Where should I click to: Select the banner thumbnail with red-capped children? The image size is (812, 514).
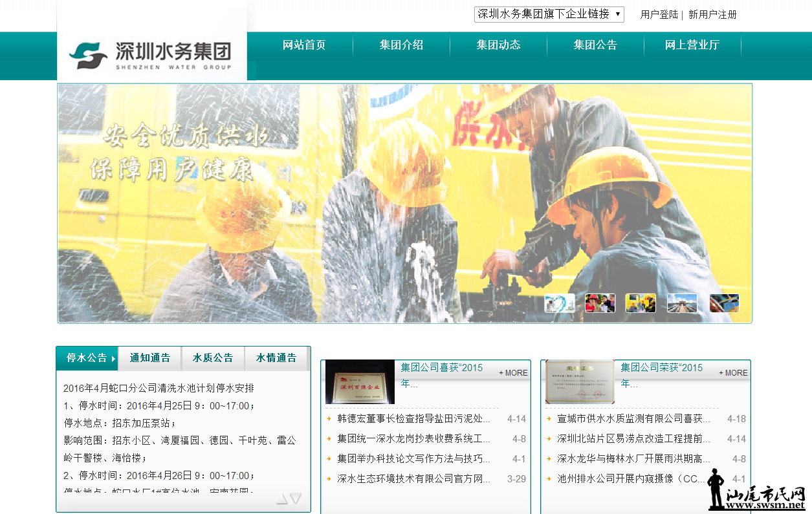(x=600, y=303)
